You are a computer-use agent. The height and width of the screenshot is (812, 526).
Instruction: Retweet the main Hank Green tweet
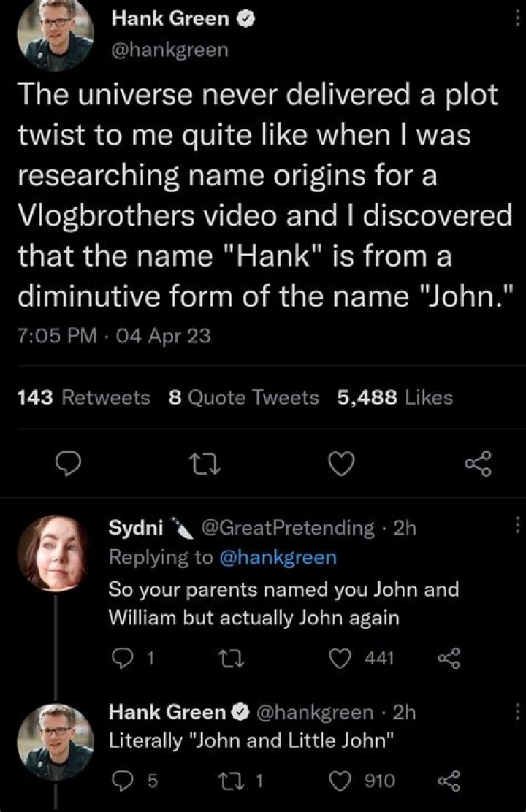(202, 463)
